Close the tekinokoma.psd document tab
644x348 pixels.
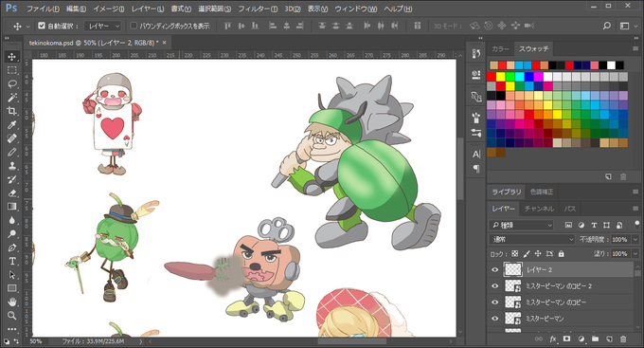tap(164, 43)
